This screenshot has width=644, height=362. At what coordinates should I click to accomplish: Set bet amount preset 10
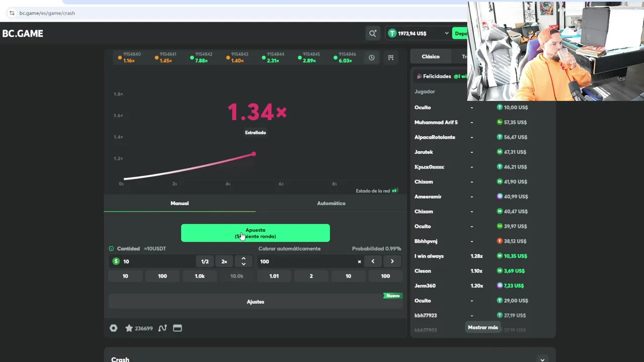click(x=125, y=276)
